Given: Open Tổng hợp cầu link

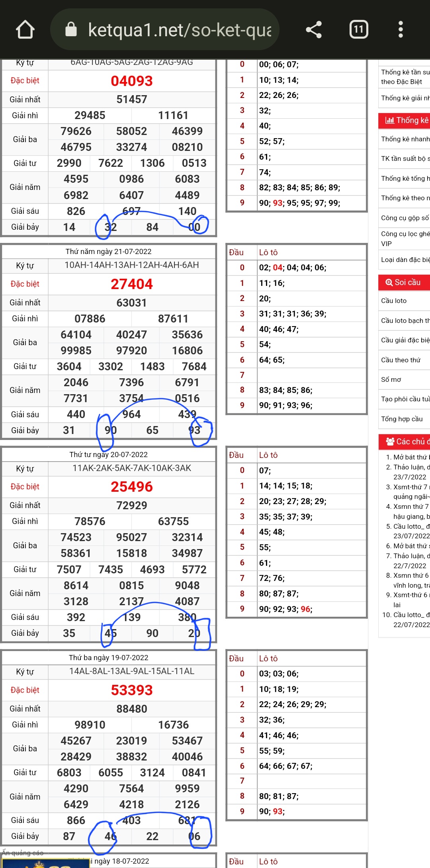Looking at the screenshot, I should coord(402,419).
